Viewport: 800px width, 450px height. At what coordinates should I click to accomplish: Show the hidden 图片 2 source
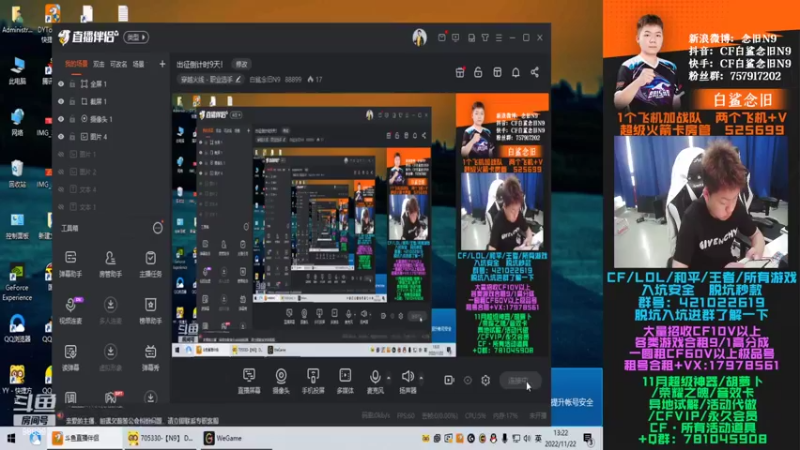(x=61, y=172)
